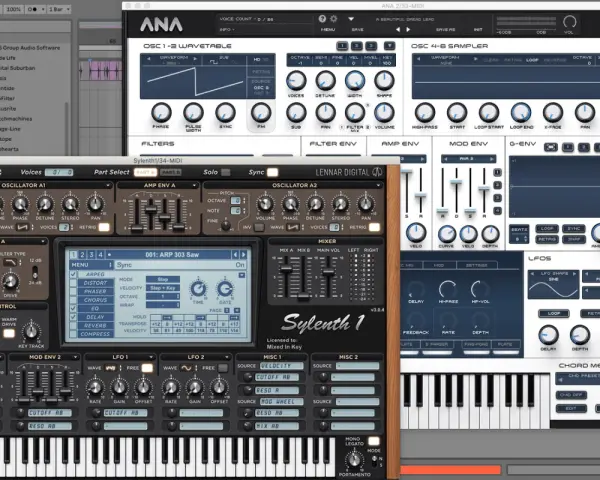
Task: Select previous waveform in OSC 1-3 display
Action: (x=149, y=59)
